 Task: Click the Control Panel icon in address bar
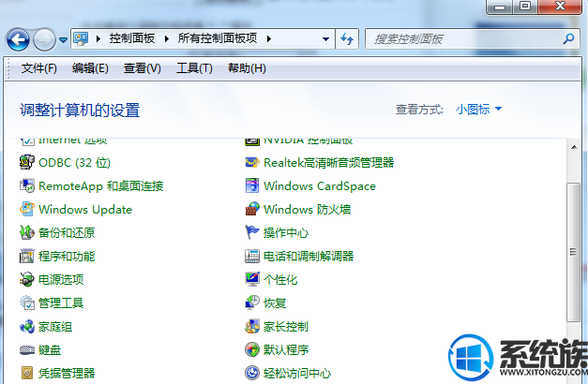[x=81, y=38]
